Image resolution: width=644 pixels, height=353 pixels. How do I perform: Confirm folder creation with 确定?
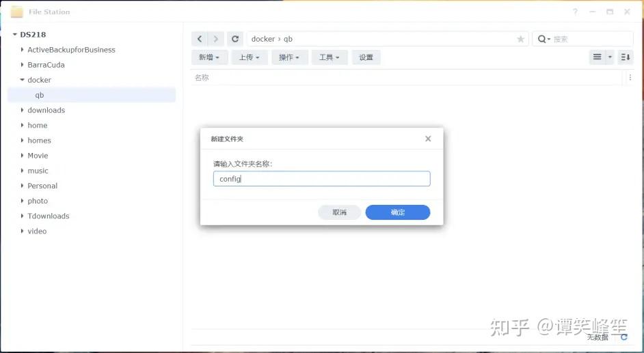pos(398,212)
